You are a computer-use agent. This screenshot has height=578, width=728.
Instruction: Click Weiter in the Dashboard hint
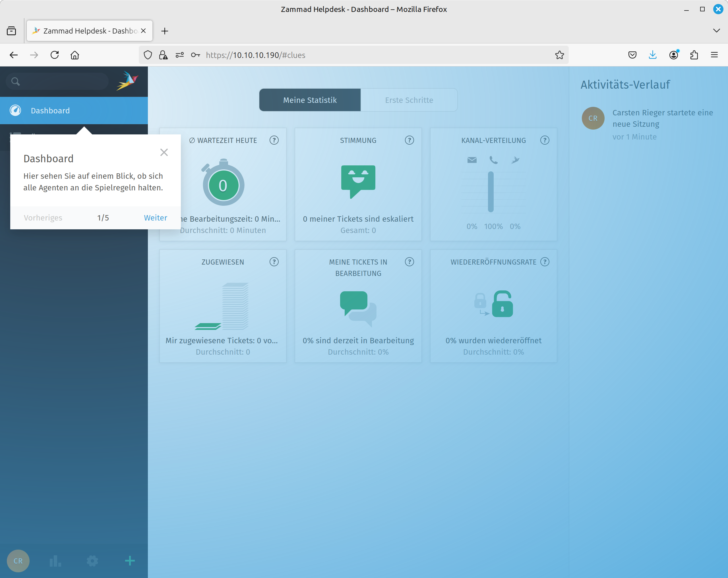click(x=155, y=218)
